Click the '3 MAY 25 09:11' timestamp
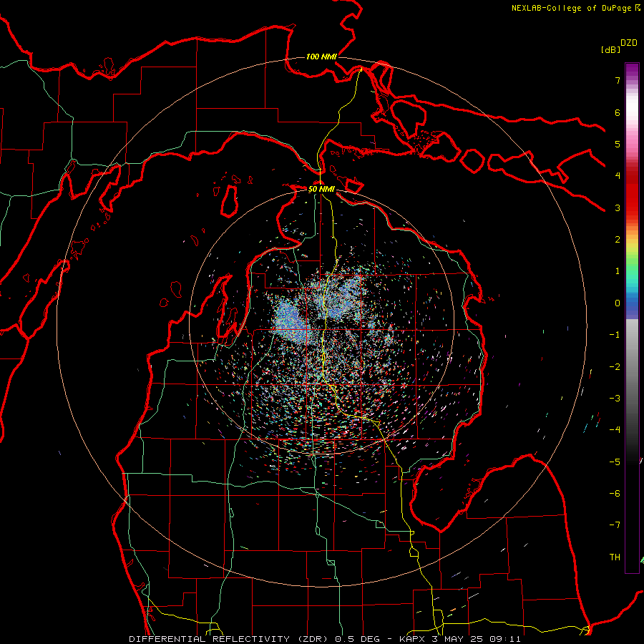This screenshot has height=644, width=644. click(x=477, y=639)
